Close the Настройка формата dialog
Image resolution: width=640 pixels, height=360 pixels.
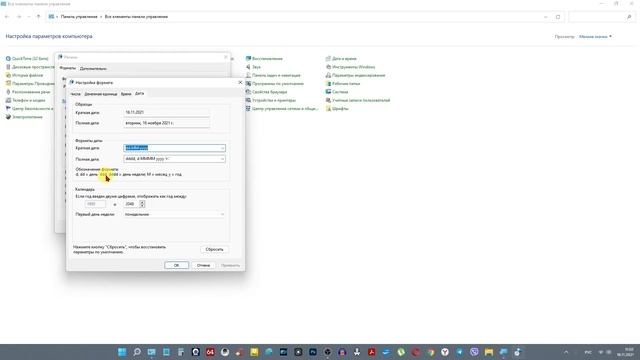tap(240, 82)
